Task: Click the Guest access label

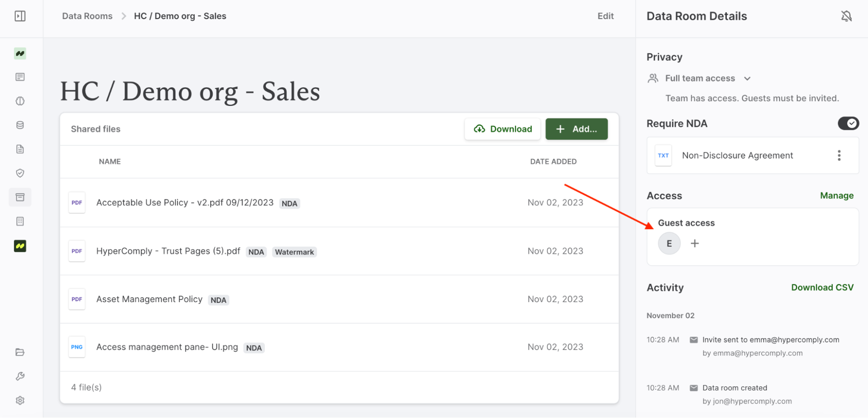Action: [x=686, y=223]
